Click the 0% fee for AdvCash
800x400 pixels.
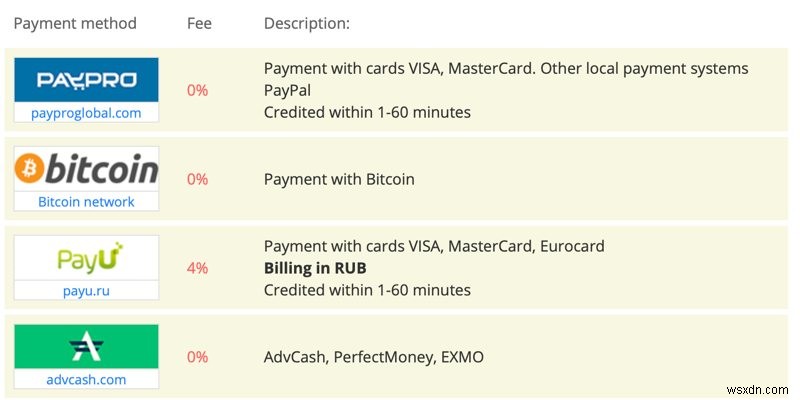197,357
